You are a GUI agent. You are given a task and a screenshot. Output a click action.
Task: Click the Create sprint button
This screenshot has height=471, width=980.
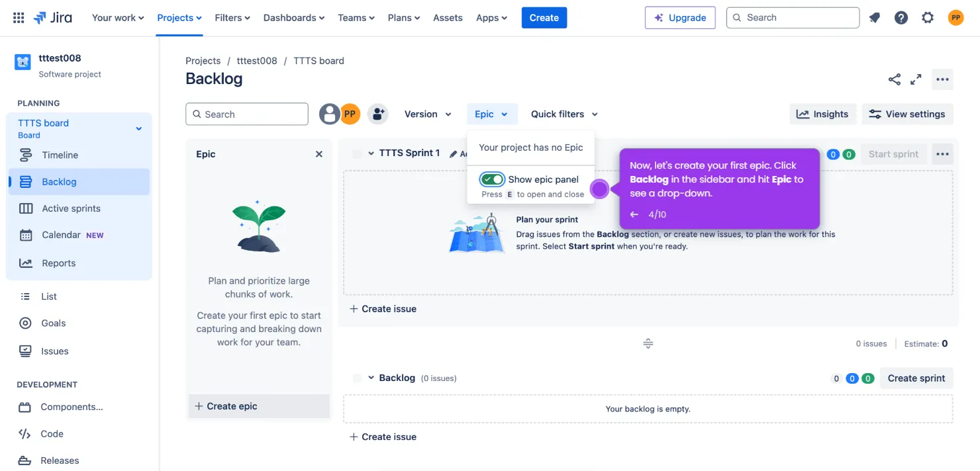(916, 378)
